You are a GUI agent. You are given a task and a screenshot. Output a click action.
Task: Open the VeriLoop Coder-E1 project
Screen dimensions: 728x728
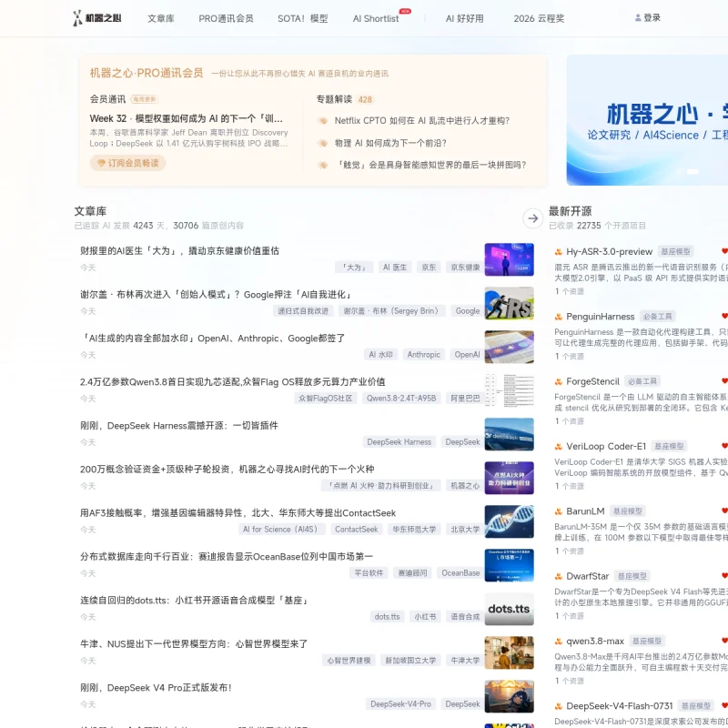(606, 446)
